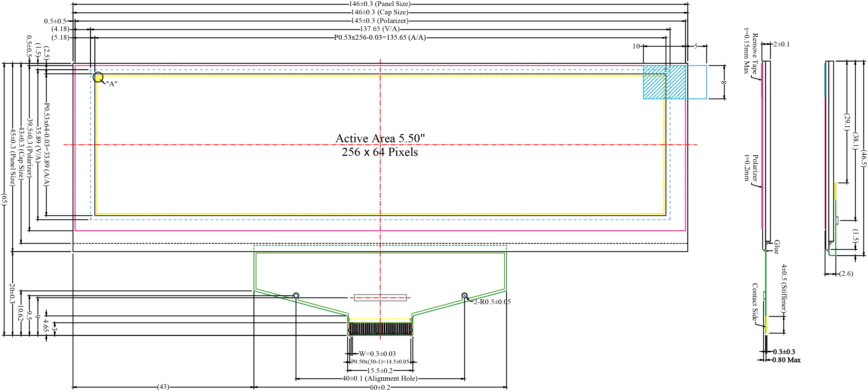The height and width of the screenshot is (392, 868).
Task: Click the '(43)' bottom offset dimension
Action: coord(163,387)
